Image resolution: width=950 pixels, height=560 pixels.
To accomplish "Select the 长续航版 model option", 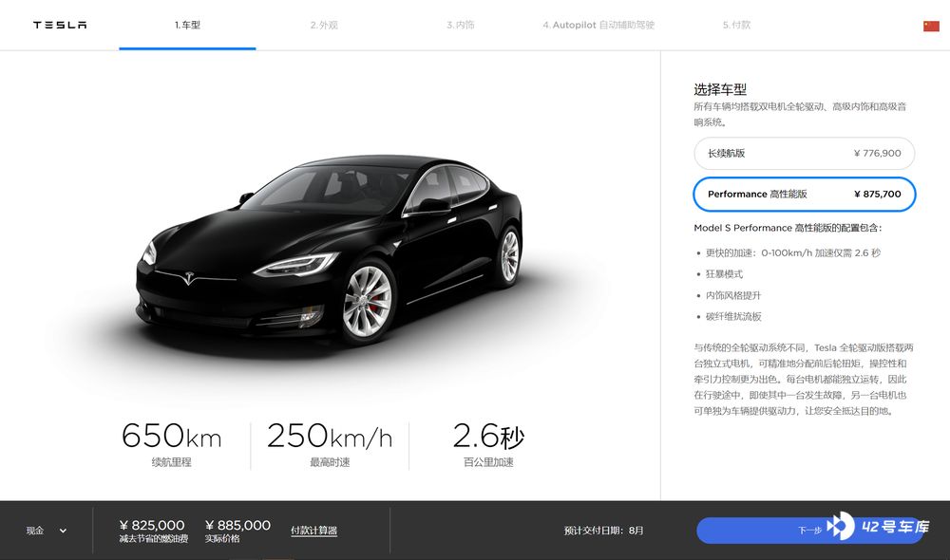I will pyautogui.click(x=804, y=153).
